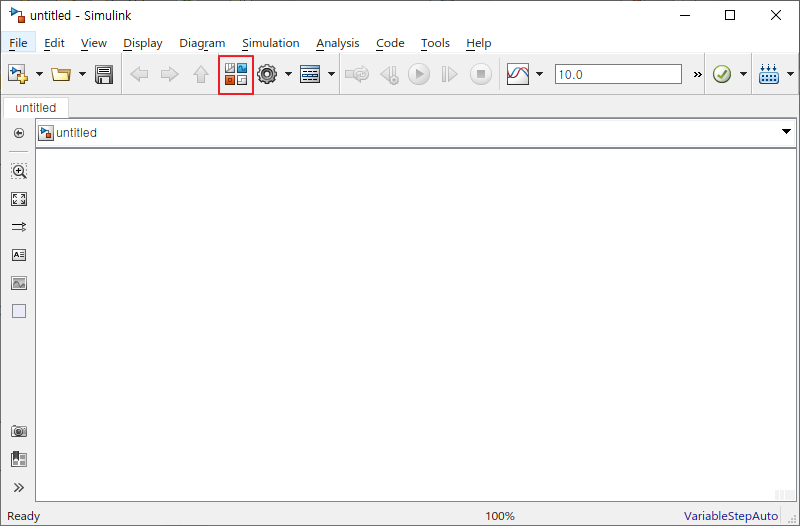The image size is (800, 526).
Task: Open the Tools menu
Action: (x=435, y=43)
